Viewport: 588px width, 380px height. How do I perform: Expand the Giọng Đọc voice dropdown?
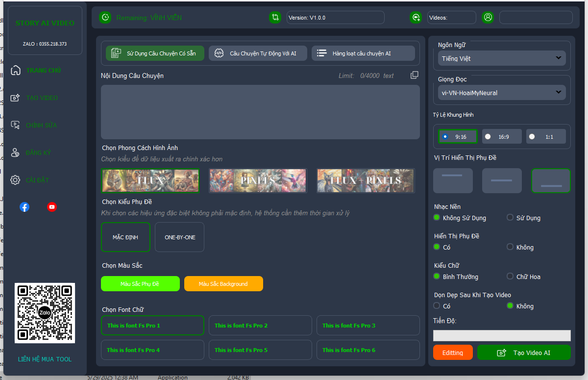(x=502, y=93)
